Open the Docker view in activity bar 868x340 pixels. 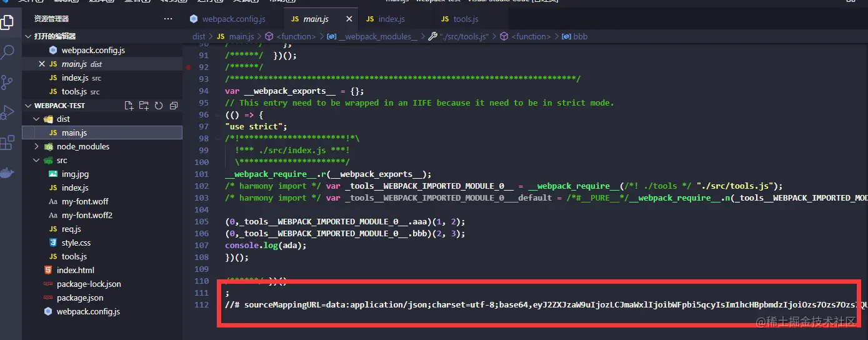click(7, 173)
